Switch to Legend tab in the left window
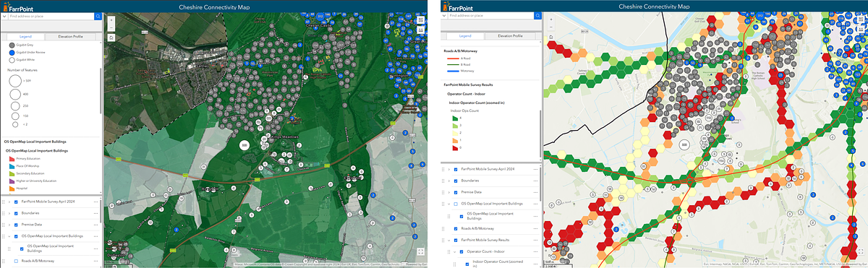 25,36
